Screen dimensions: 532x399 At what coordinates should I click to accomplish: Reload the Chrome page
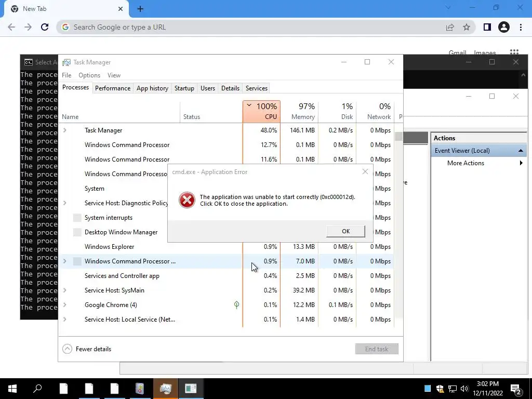coord(45,27)
